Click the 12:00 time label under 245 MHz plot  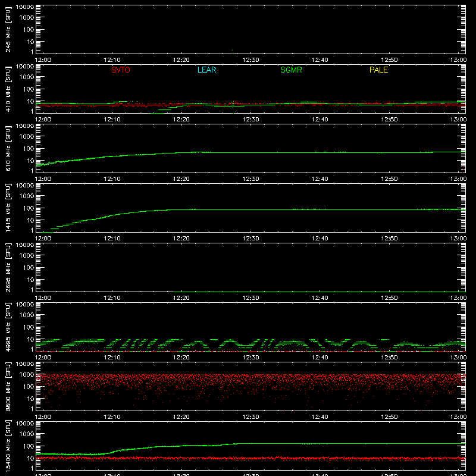click(x=43, y=60)
